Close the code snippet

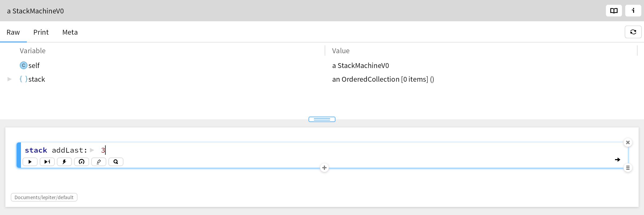click(628, 142)
